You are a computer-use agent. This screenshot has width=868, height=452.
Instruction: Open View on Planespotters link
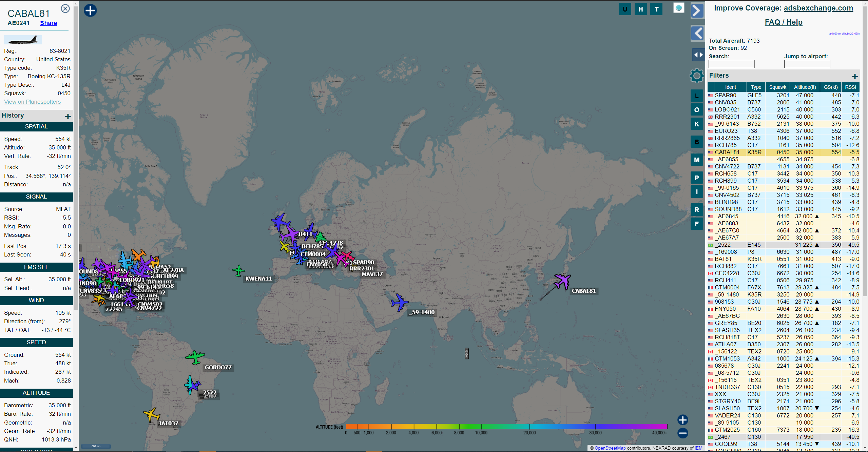32,102
